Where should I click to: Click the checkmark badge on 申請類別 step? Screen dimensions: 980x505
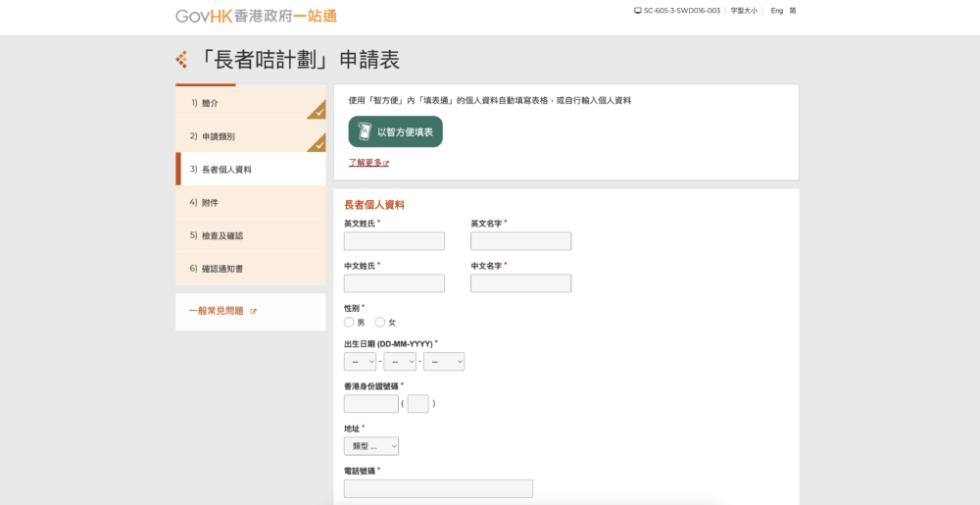317,142
